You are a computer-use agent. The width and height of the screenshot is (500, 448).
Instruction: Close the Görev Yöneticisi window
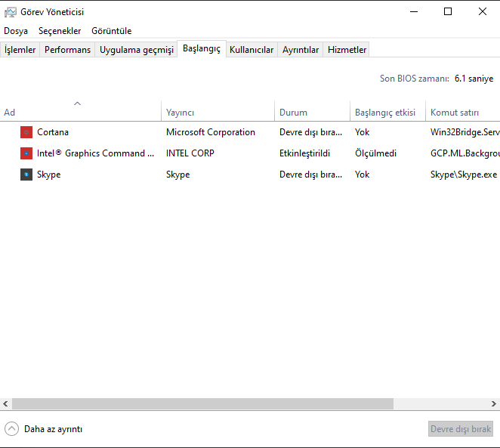[483, 12]
